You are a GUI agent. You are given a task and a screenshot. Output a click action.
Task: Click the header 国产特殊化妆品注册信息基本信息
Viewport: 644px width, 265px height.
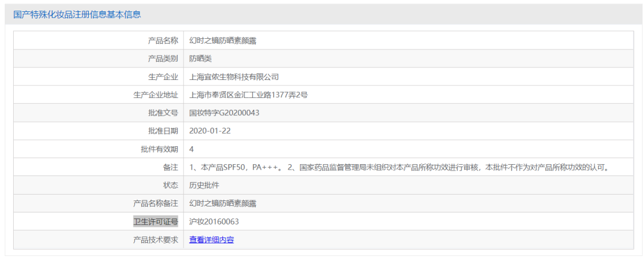pyautogui.click(x=77, y=14)
